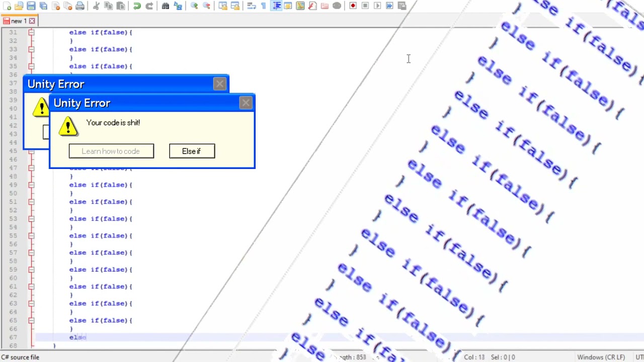Close the front Unity Error dialog

(x=246, y=103)
